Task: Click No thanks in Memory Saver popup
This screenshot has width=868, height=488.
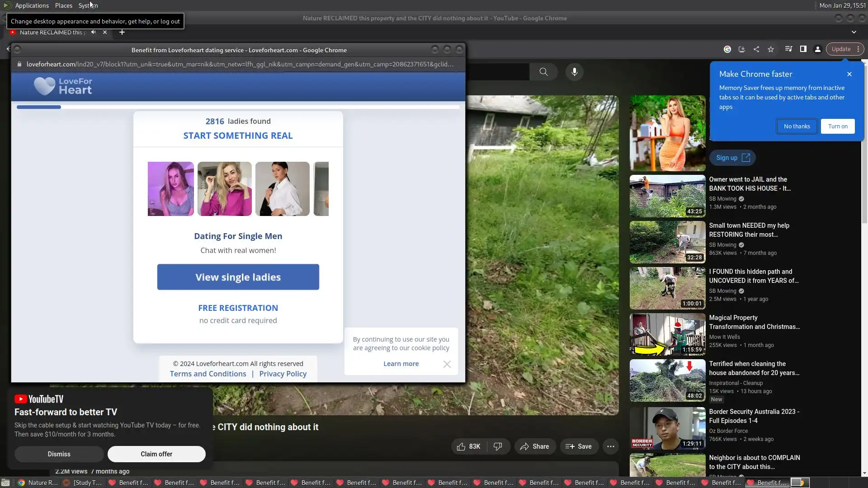Action: pyautogui.click(x=797, y=127)
